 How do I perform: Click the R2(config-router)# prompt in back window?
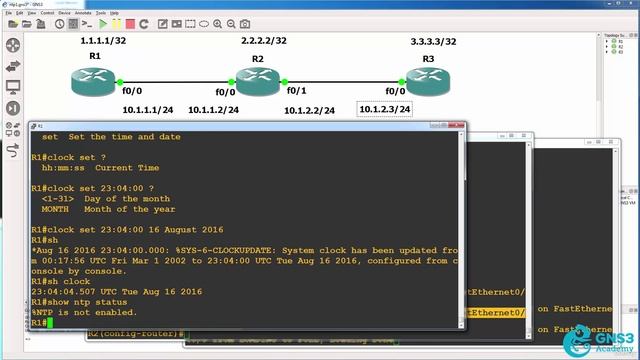135,334
